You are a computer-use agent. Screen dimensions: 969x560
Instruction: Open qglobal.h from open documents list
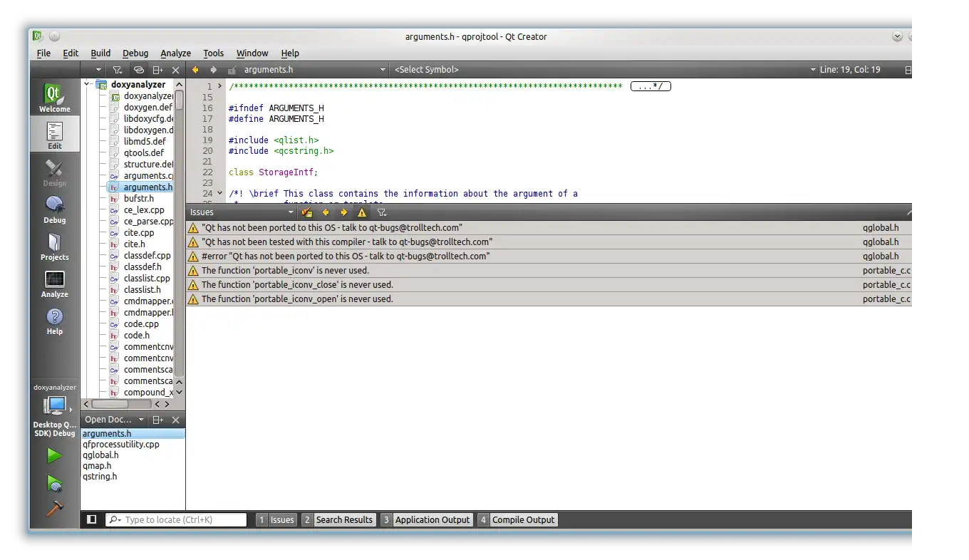coord(100,455)
